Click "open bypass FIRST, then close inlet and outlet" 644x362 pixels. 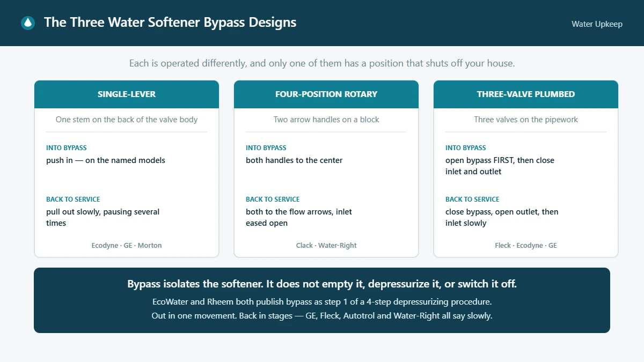pyautogui.click(x=500, y=166)
